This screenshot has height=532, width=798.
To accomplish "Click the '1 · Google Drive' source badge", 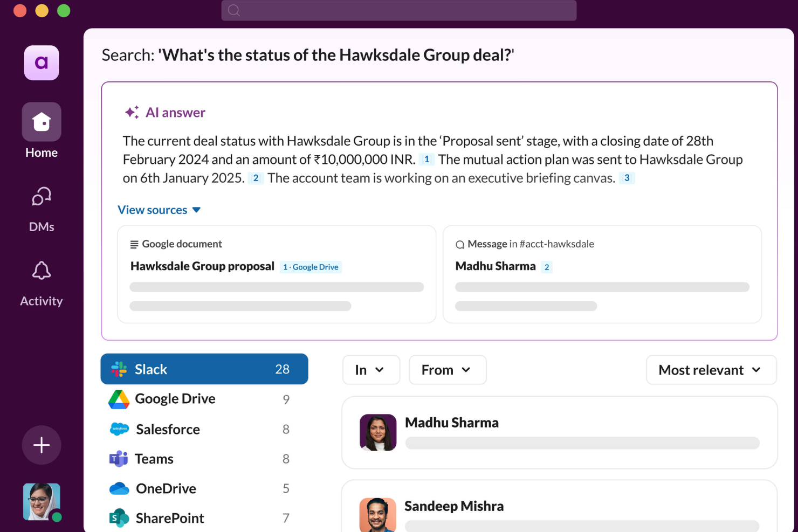I will (x=311, y=267).
